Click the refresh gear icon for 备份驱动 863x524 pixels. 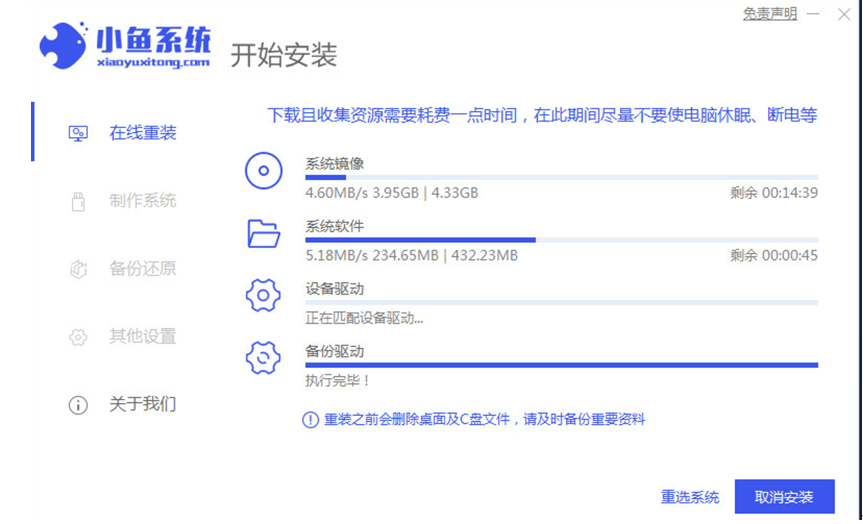[x=264, y=358]
